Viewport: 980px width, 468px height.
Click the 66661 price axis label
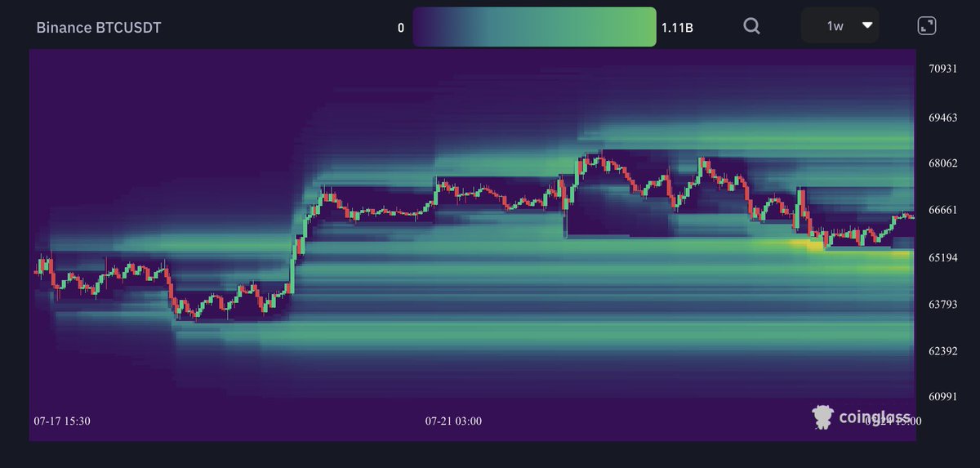click(x=942, y=210)
